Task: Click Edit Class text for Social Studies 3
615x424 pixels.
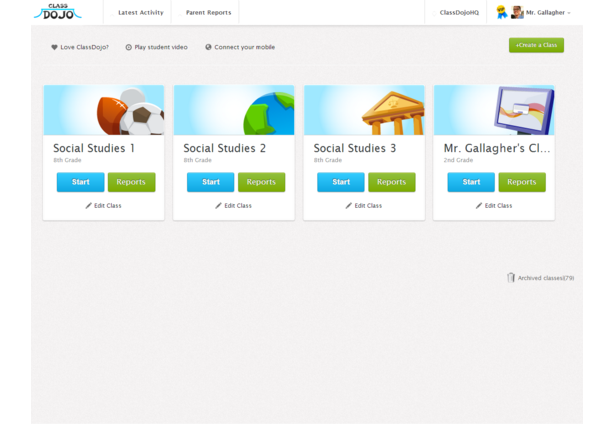Action: point(368,206)
